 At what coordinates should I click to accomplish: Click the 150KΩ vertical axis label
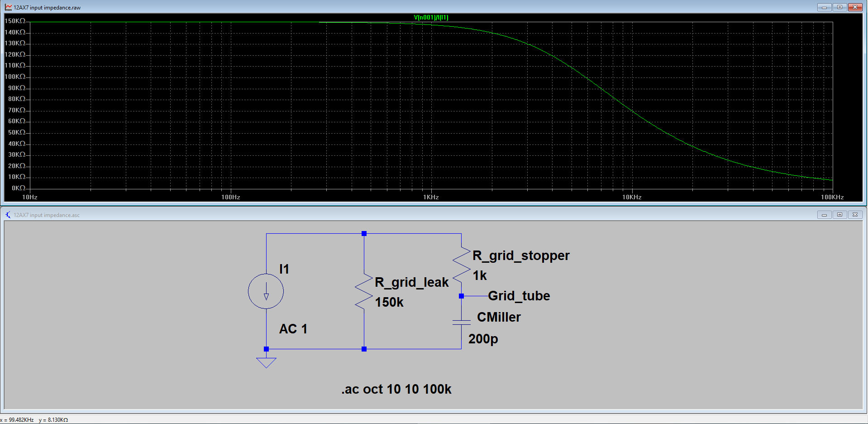click(15, 21)
